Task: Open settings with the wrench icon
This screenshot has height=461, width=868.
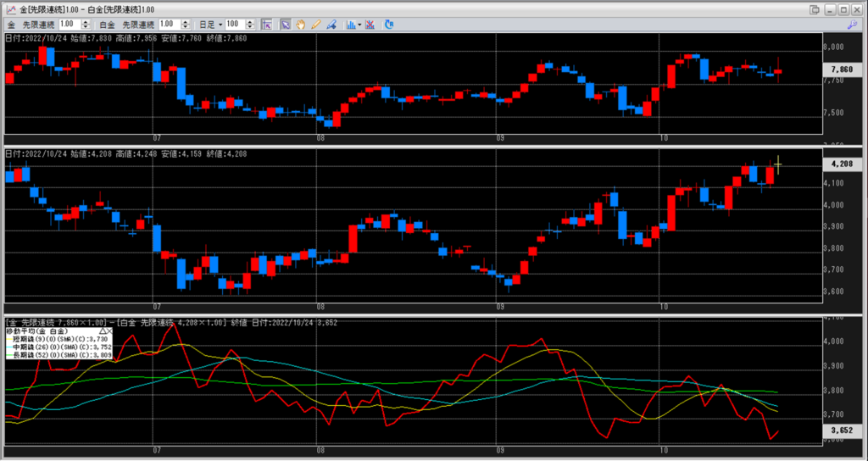Action: tap(851, 25)
